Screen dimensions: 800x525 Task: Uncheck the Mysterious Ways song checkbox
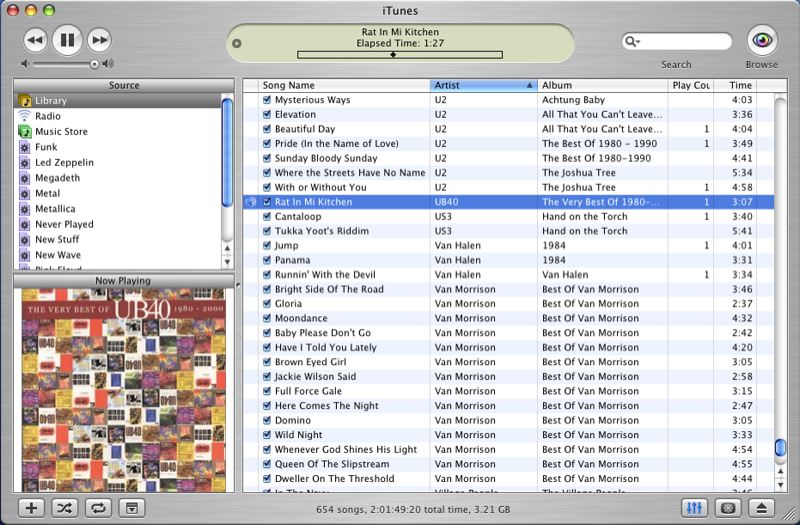tap(267, 100)
